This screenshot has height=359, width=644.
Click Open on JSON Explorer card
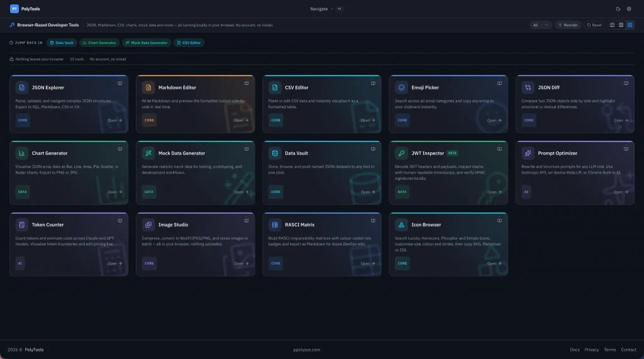pyautogui.click(x=114, y=120)
